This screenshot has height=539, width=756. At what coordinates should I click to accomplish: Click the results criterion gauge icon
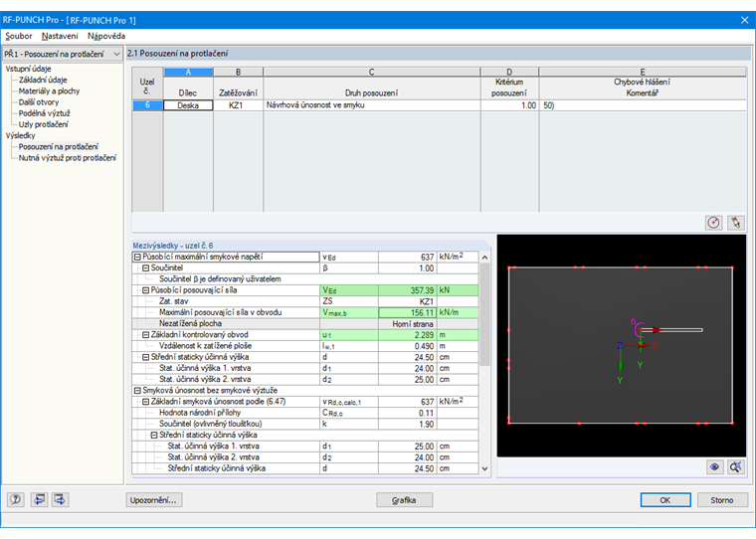(x=714, y=222)
